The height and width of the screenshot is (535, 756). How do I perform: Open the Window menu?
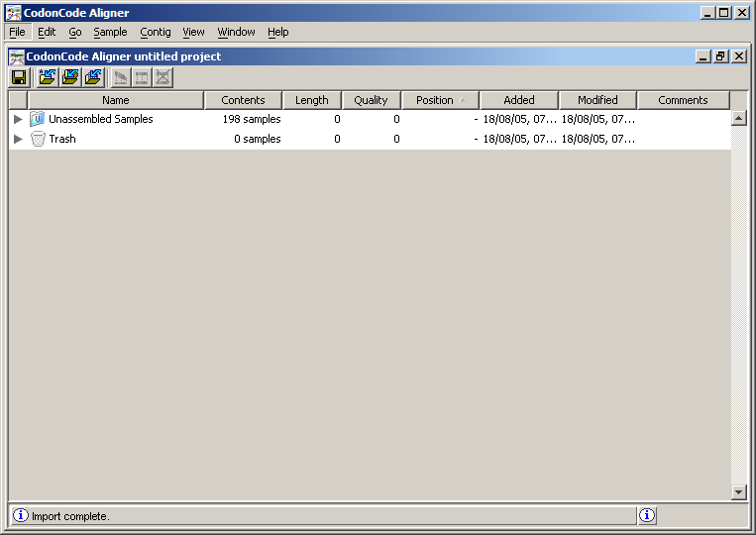point(236,32)
